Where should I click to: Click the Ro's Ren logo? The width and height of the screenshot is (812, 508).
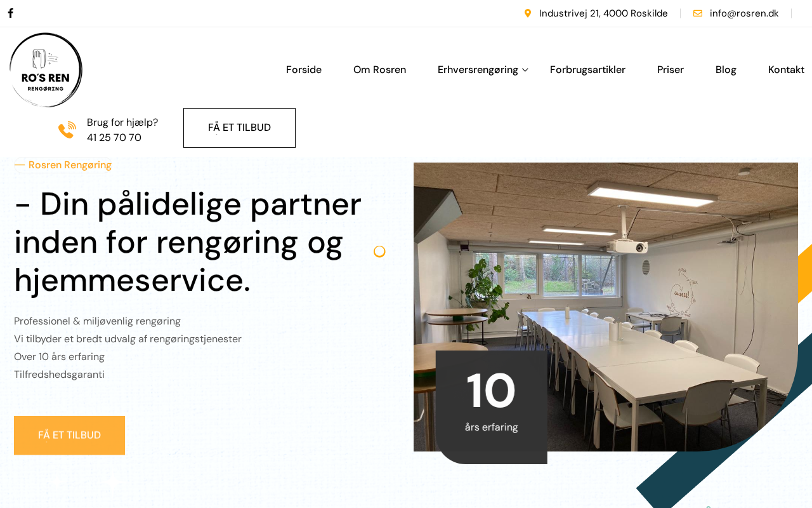point(46,70)
